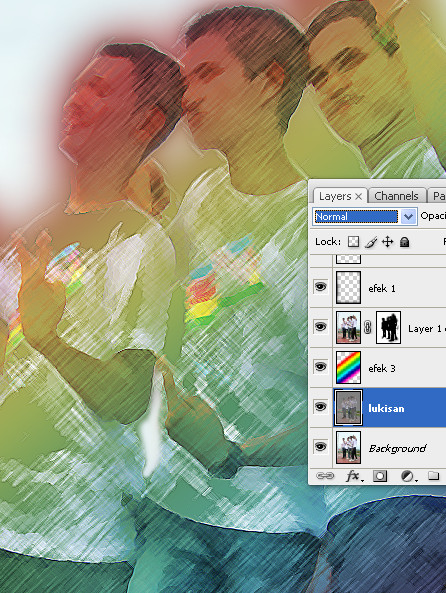Hide the efek 1 layer
Viewport: 446px width, 593px height.
(x=320, y=287)
